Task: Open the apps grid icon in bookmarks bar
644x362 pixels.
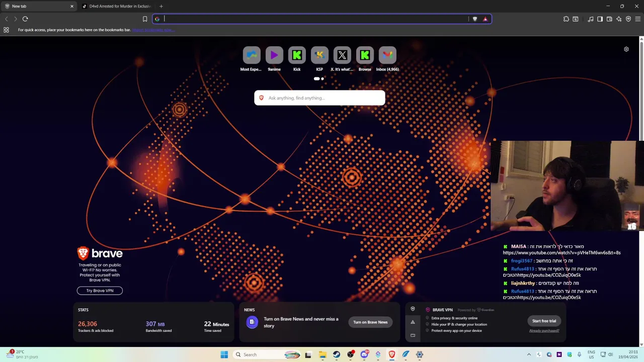Action: coord(6,30)
